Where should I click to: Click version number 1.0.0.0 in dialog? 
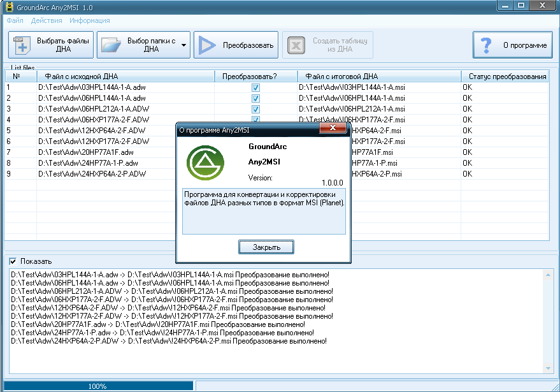[x=332, y=183]
